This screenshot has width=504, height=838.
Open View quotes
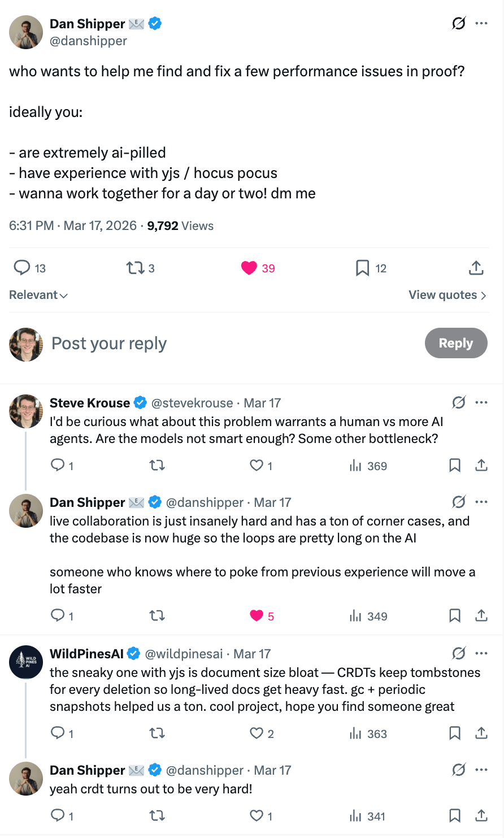pyautogui.click(x=447, y=295)
